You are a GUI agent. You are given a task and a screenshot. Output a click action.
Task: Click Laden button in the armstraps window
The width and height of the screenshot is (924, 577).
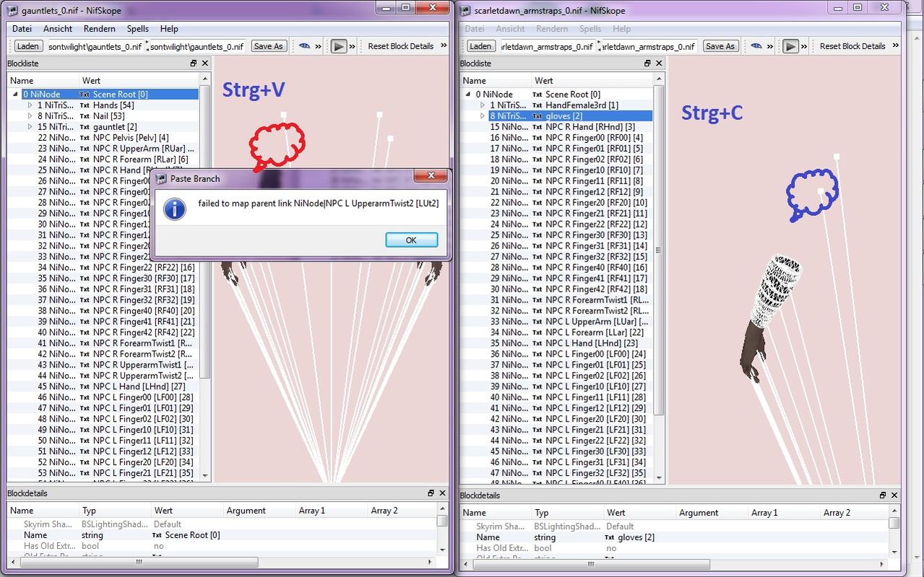pos(480,46)
